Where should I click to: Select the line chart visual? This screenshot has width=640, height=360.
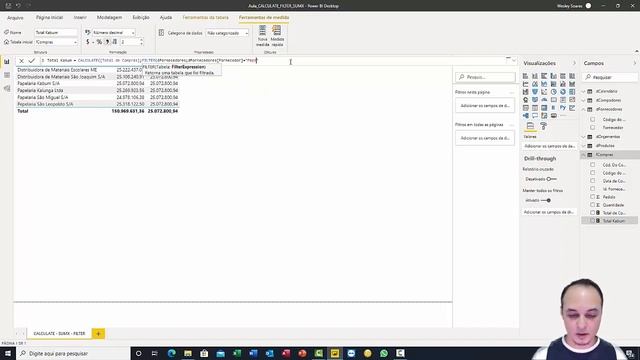pyautogui.click(x=525, y=84)
